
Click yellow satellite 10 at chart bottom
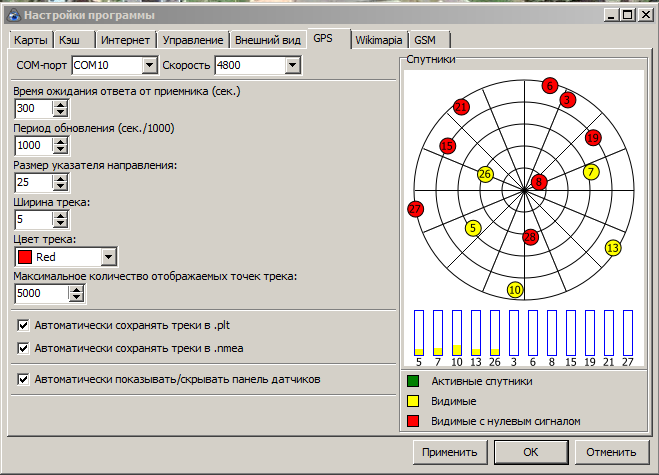[x=515, y=290]
